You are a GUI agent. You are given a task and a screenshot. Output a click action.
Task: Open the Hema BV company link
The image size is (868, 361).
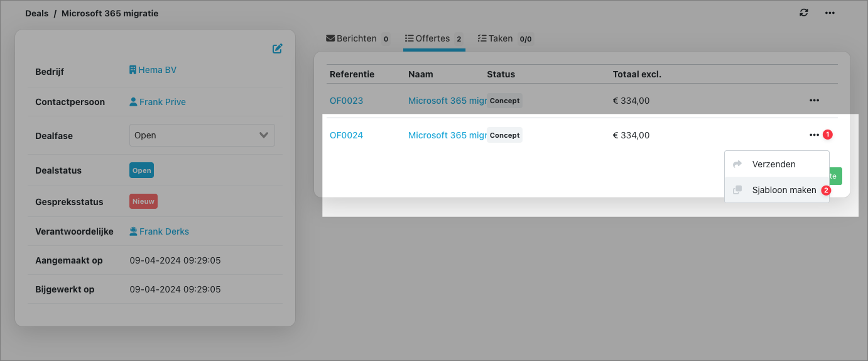pyautogui.click(x=153, y=70)
